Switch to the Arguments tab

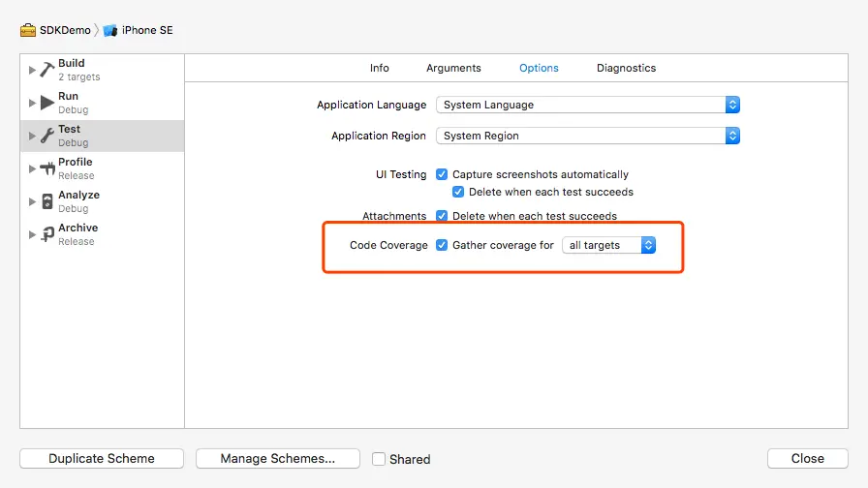click(x=453, y=68)
